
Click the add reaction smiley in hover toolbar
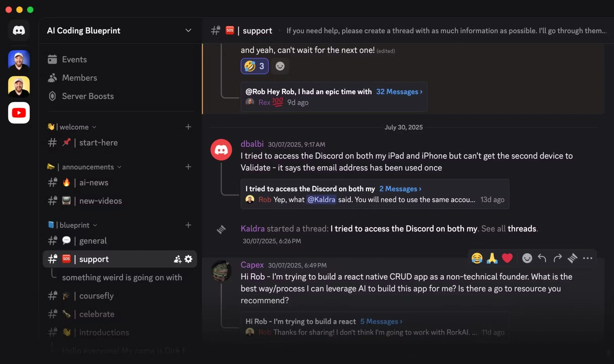pos(527,258)
